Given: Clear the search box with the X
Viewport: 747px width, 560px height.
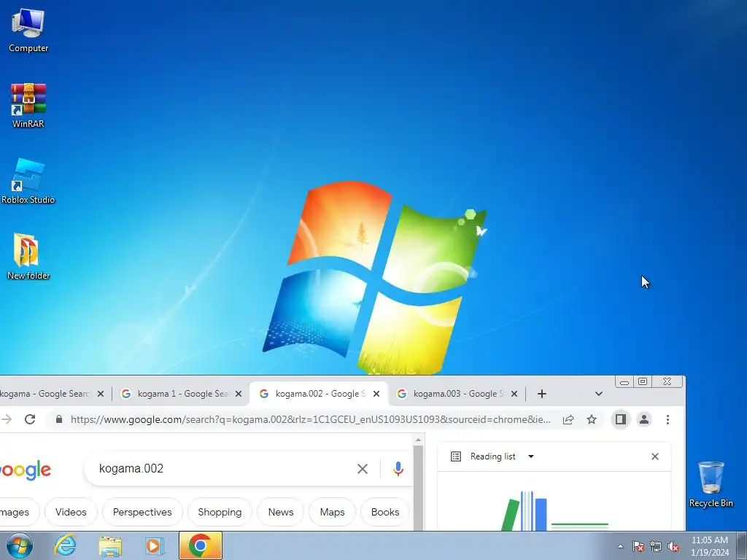Looking at the screenshot, I should click(x=362, y=469).
